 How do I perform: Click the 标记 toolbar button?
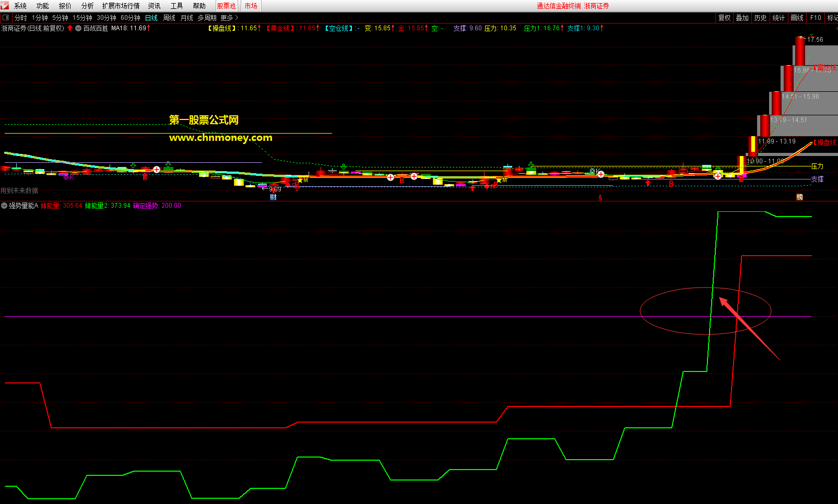pyautogui.click(x=832, y=18)
